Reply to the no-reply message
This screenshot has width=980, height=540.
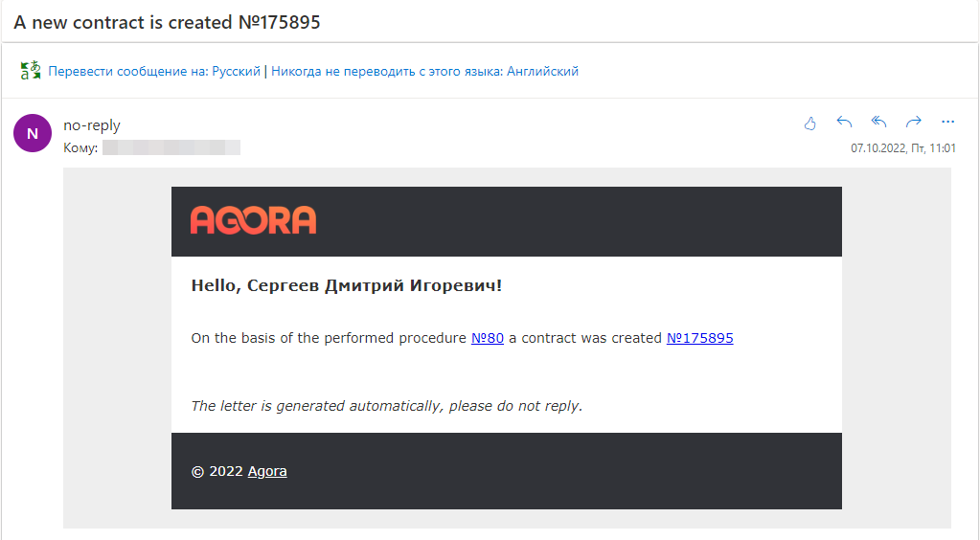(844, 122)
